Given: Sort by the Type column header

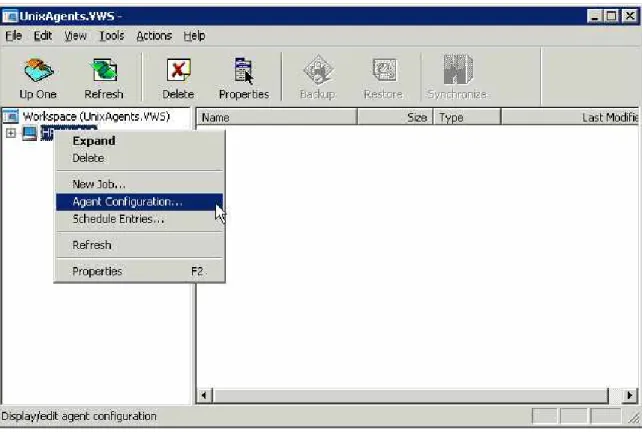Looking at the screenshot, I should (467, 118).
